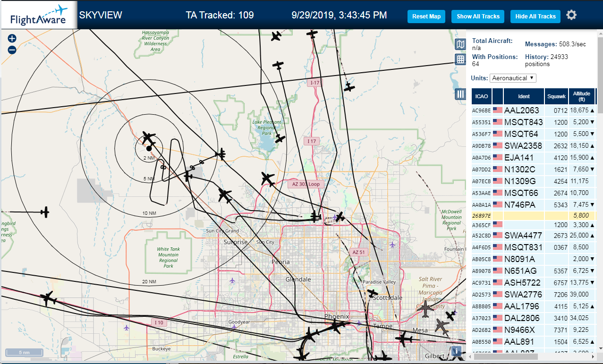Click the small purple airport marker near Goodyear
The image size is (603, 364).
tap(234, 327)
